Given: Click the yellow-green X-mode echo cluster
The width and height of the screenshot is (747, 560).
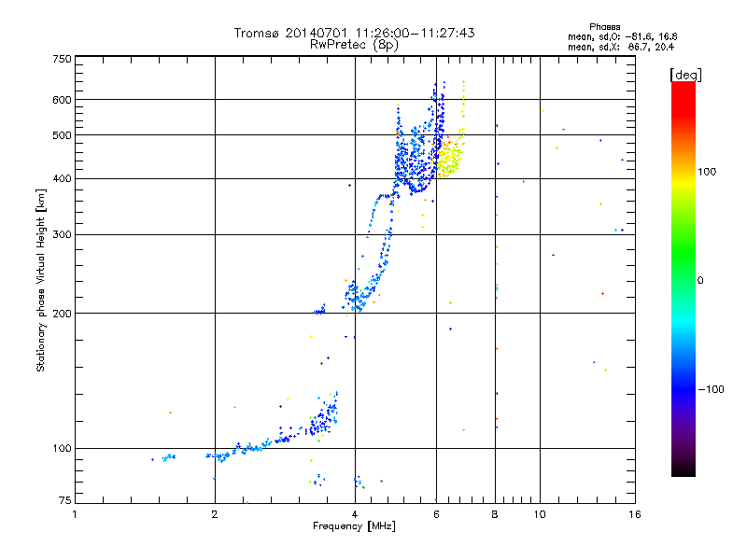Looking at the screenshot, I should tap(449, 158).
